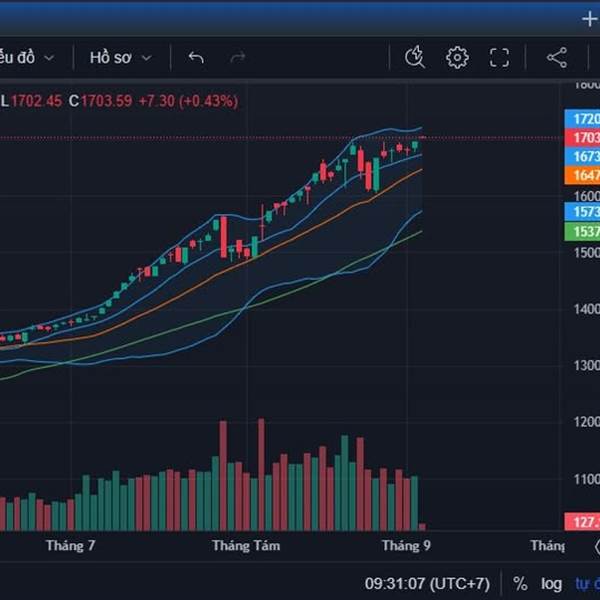Click the Tháng 9 label on time axis

click(x=406, y=546)
